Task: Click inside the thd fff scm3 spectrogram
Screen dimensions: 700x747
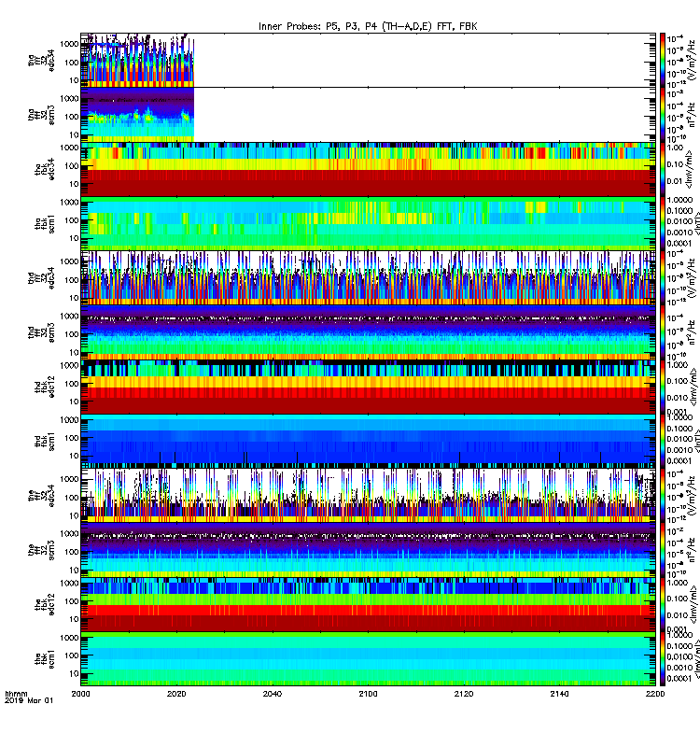Action: tap(368, 332)
